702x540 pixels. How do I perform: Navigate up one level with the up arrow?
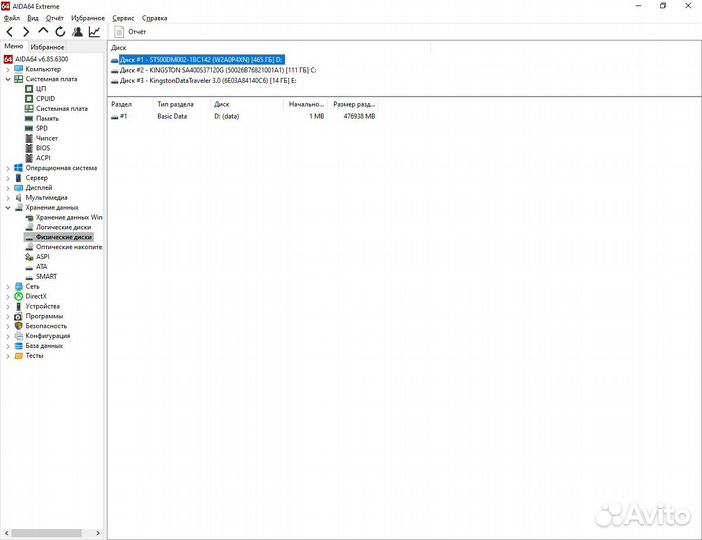pyautogui.click(x=43, y=31)
